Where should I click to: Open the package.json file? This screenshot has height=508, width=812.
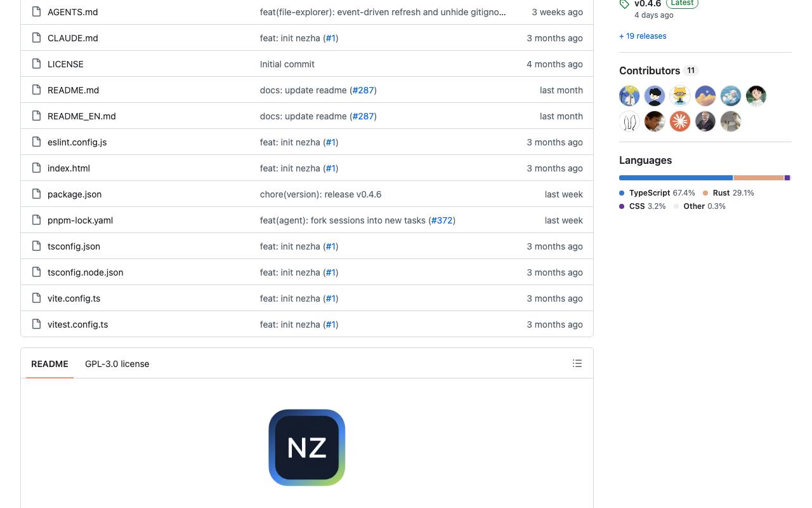(74, 194)
